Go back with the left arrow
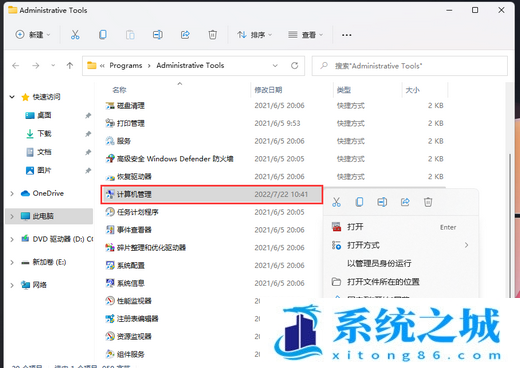520x368 pixels. click(x=16, y=66)
